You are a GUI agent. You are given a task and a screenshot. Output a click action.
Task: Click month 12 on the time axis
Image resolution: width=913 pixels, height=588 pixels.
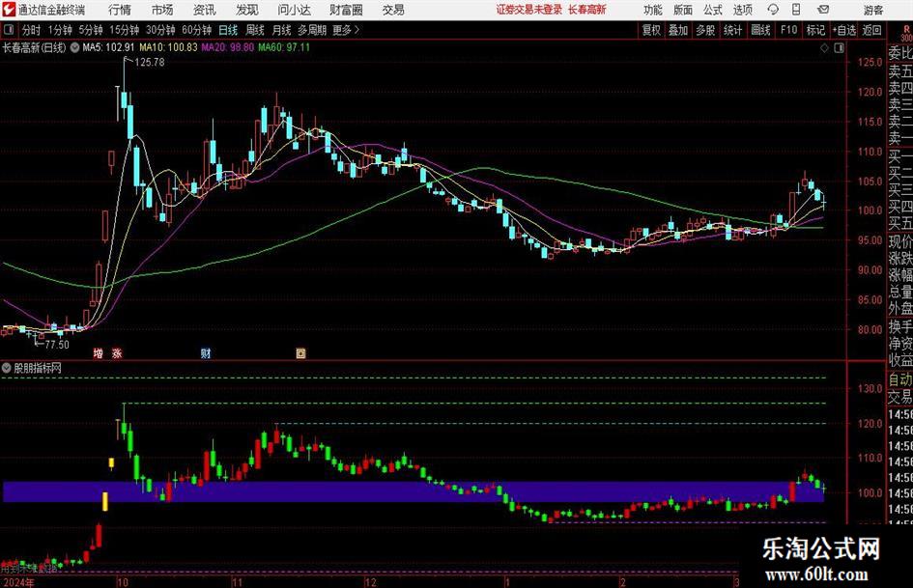(x=370, y=582)
